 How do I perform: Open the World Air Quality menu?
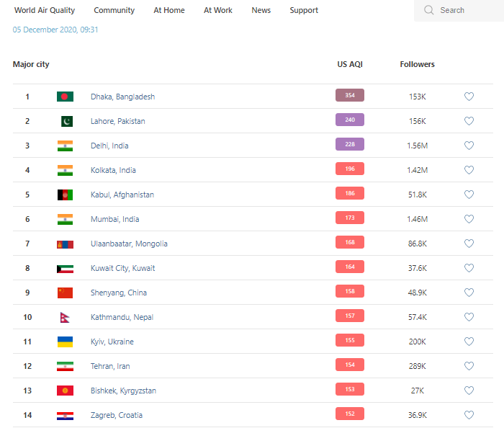45,10
